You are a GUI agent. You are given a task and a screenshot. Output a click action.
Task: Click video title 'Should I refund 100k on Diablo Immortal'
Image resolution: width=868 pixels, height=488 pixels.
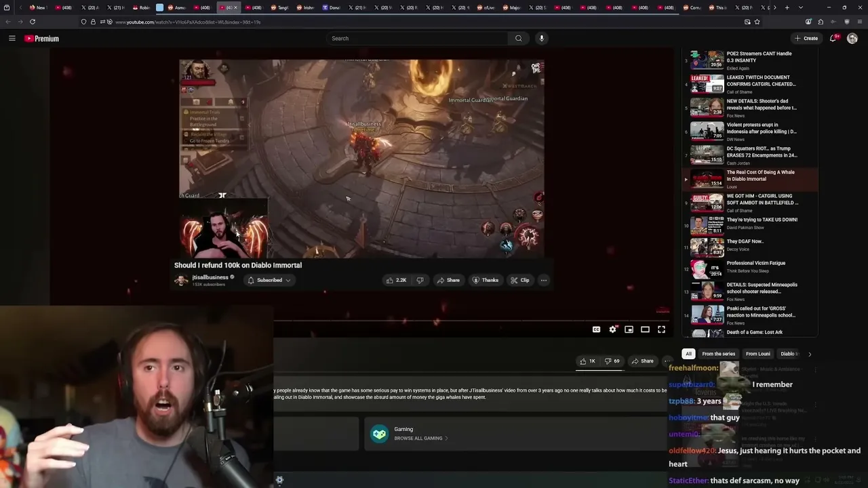click(238, 265)
